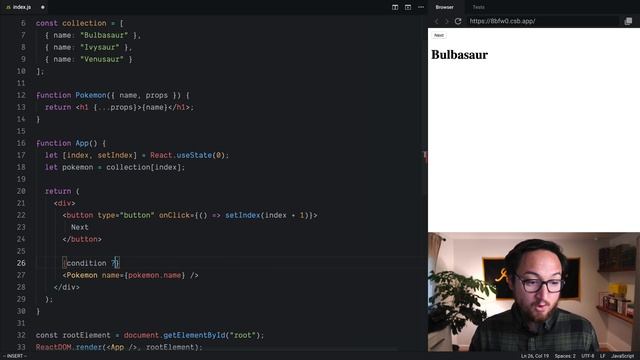Viewport: 640px width, 360px height.
Task: Open the JavaScript language mode selector
Action: click(x=622, y=356)
